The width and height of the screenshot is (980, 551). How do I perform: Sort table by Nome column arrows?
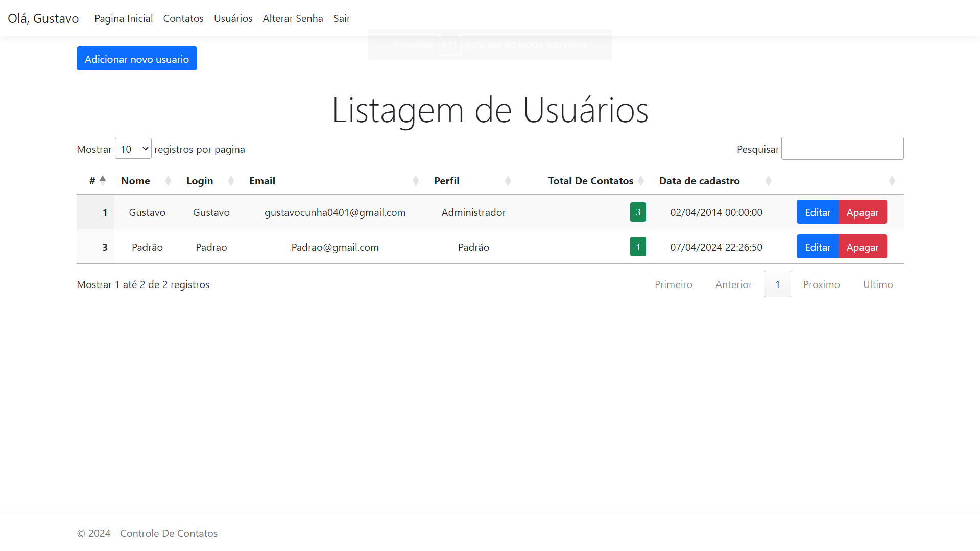(x=168, y=181)
